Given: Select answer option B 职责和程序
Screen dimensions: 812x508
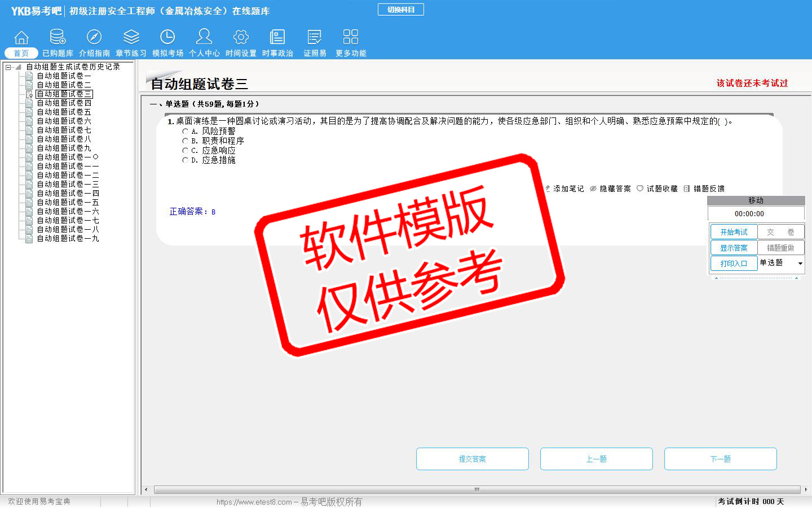Looking at the screenshot, I should [185, 141].
